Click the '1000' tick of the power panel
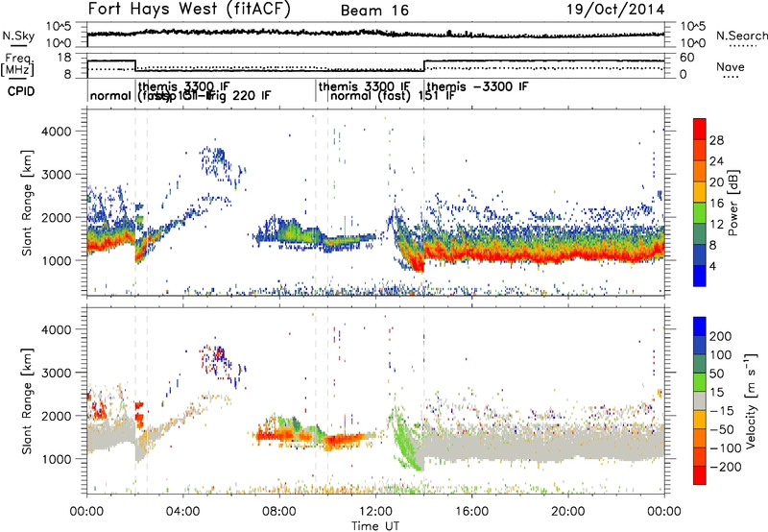Image resolution: width=768 pixels, height=532 pixels. [x=56, y=260]
